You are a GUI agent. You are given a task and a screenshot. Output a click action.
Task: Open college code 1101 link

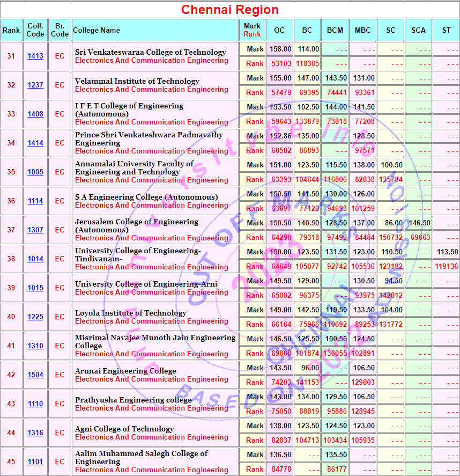point(35,462)
